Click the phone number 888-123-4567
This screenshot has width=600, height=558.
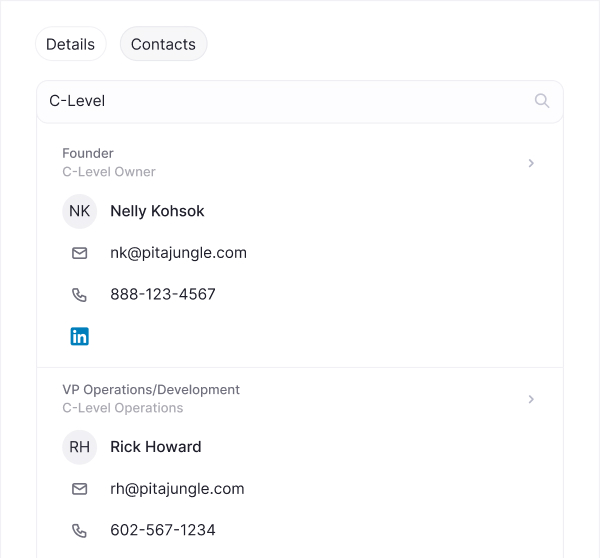(163, 295)
